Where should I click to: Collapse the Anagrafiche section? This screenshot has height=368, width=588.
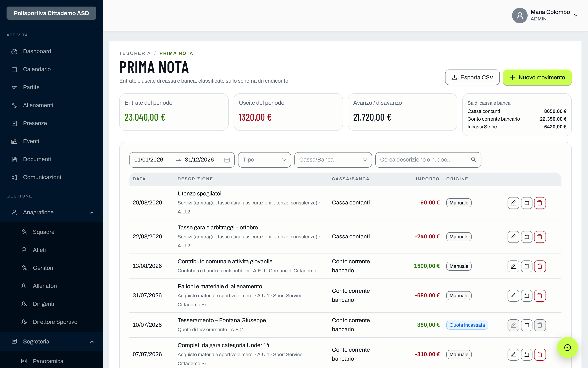pos(51,212)
